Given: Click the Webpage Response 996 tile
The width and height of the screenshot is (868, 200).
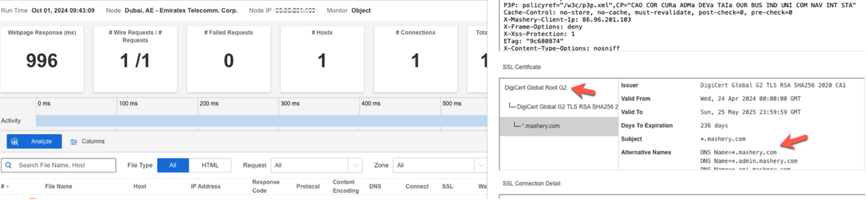Looking at the screenshot, I should 42,59.
